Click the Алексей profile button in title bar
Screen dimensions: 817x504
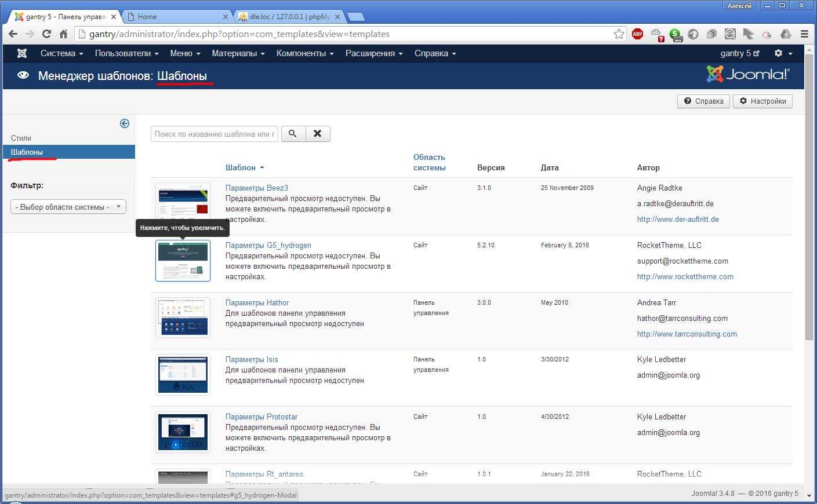click(739, 5)
